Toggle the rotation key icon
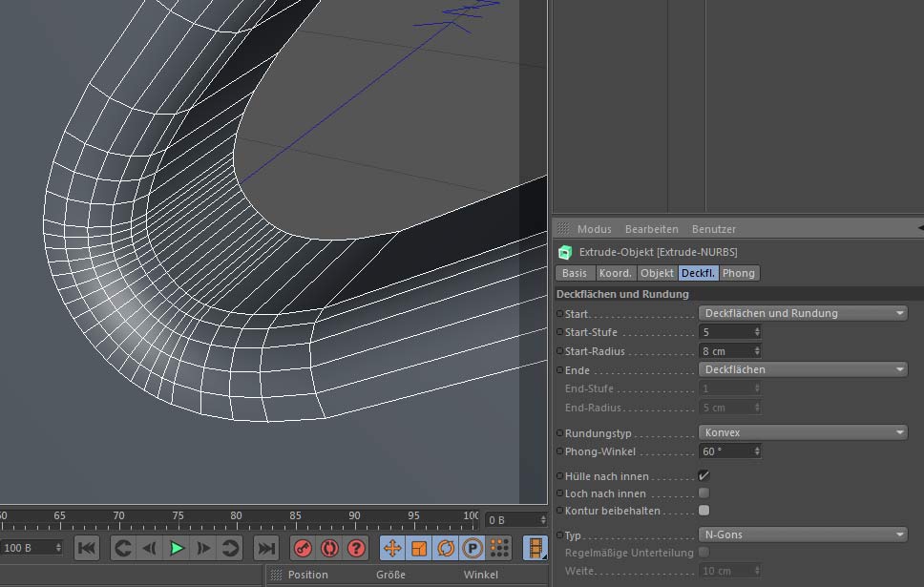924x587 pixels. point(446,548)
